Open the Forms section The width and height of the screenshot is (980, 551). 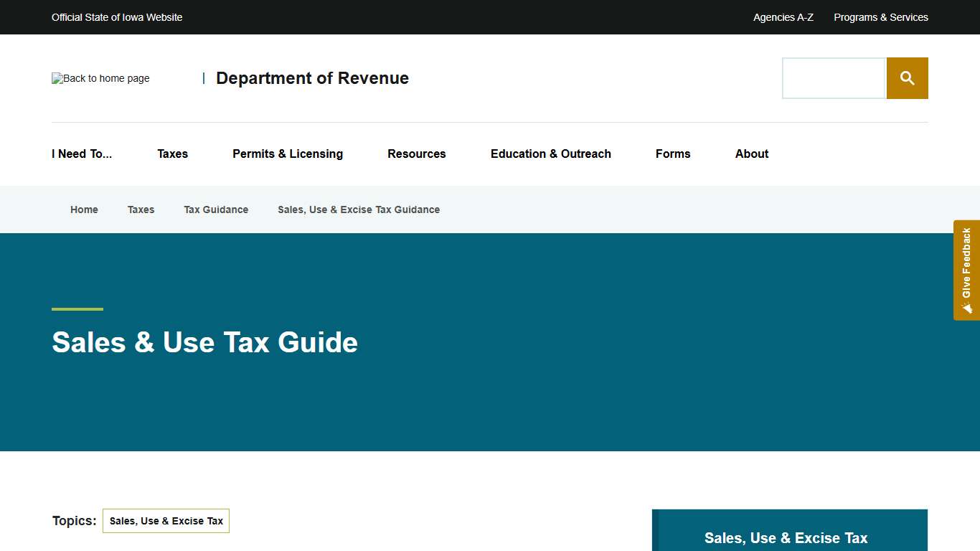(672, 154)
